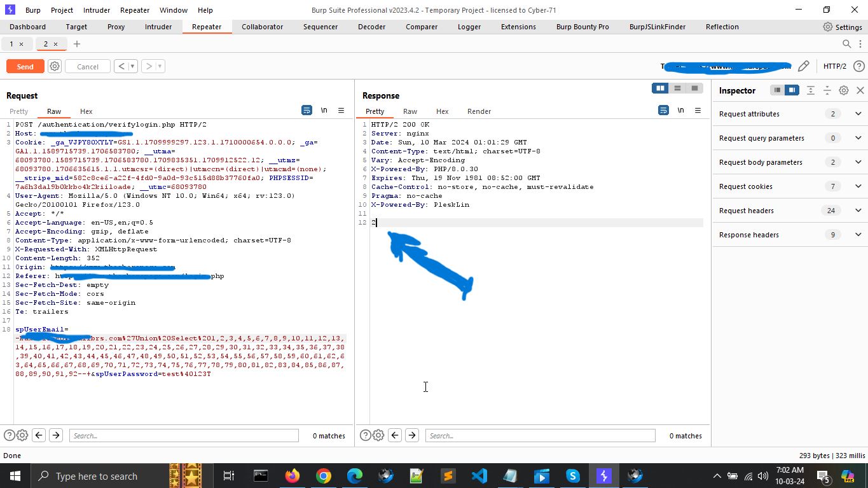Expand Request headers section
The image size is (868, 488).
(x=858, y=211)
